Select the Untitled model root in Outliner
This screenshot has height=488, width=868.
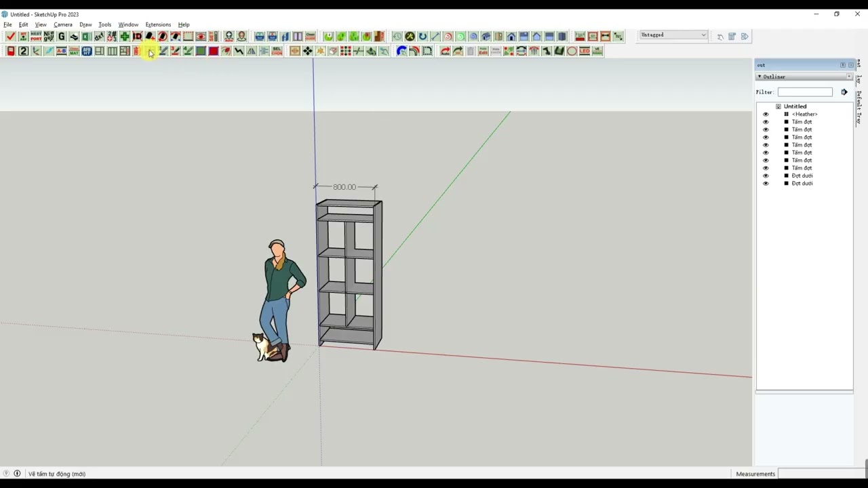click(x=795, y=106)
